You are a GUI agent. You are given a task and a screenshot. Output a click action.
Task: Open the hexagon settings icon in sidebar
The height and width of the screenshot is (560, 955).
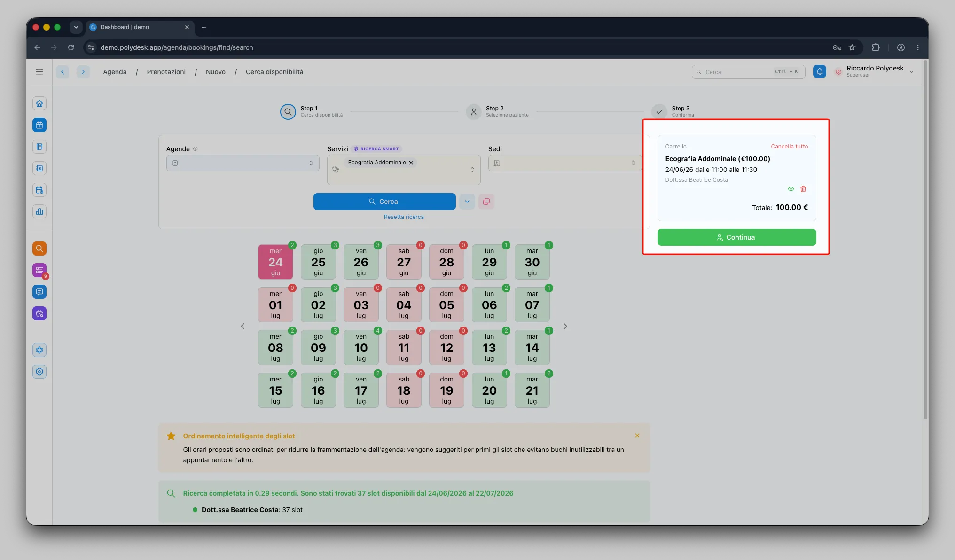(39, 372)
